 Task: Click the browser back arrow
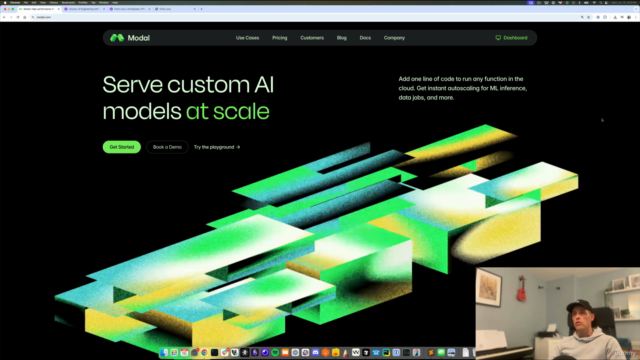point(4,17)
